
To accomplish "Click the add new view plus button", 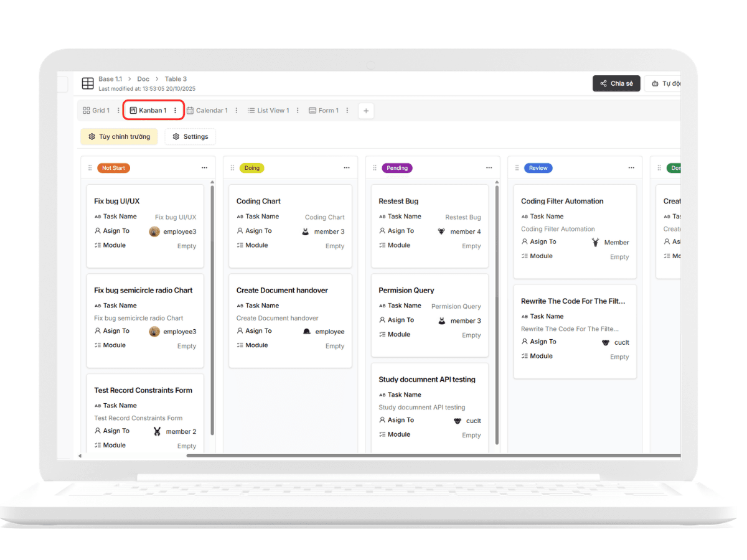I will 366,111.
